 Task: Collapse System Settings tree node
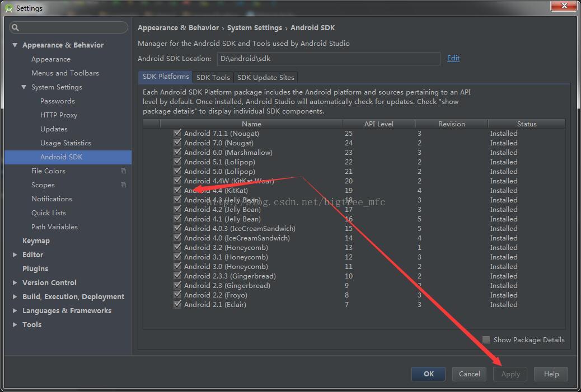pos(24,87)
